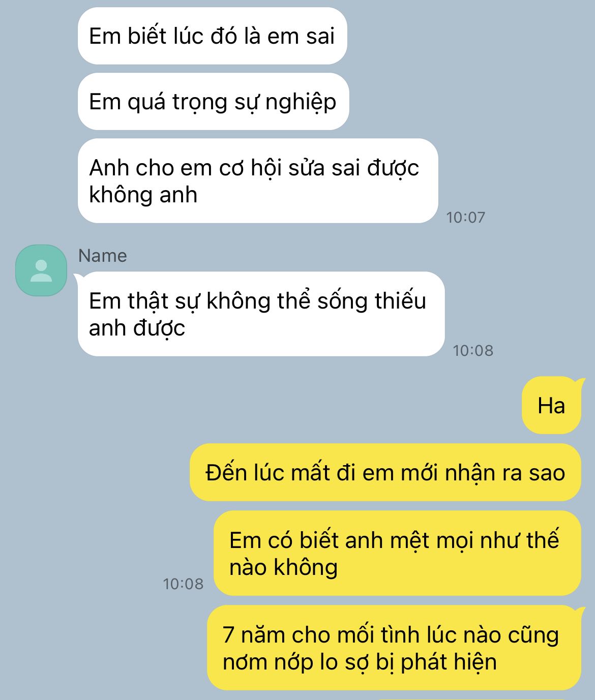Tap the 10:07 timestamp beside received message

pyautogui.click(x=465, y=217)
